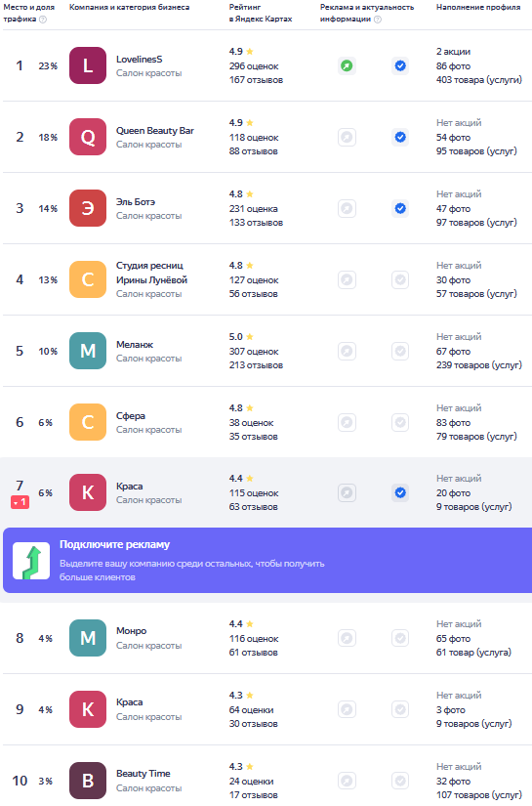Click the blue verified checkmark in the highlighted Краса row

pyautogui.click(x=400, y=493)
